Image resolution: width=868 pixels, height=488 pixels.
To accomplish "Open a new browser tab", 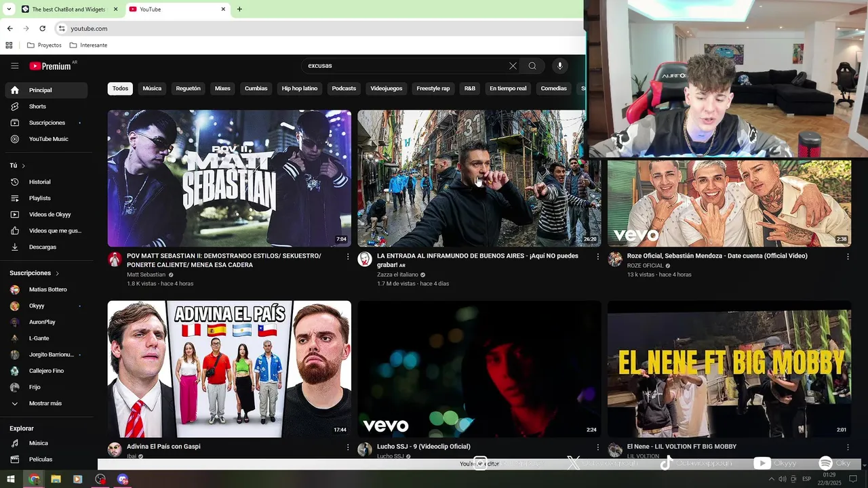I will click(x=239, y=9).
